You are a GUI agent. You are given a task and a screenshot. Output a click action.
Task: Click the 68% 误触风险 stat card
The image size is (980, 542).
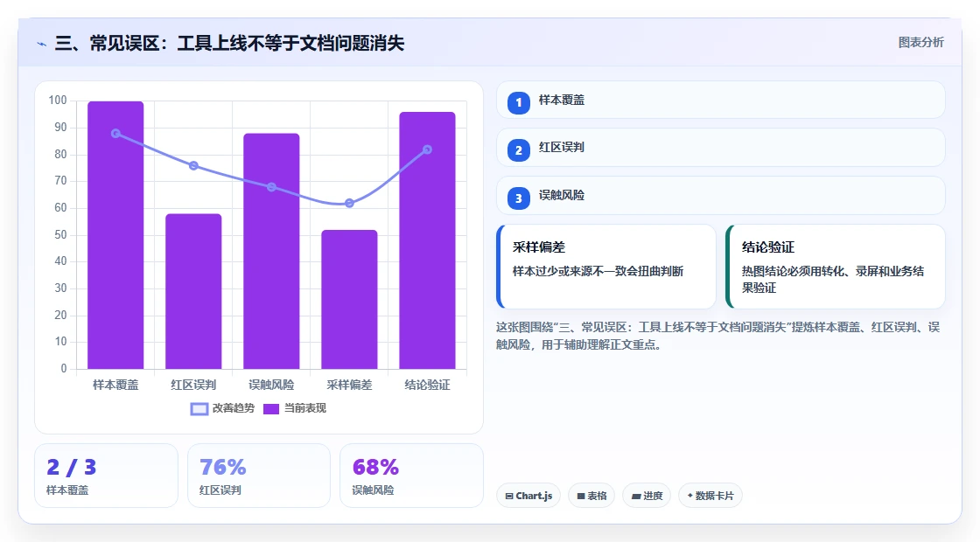(411, 476)
